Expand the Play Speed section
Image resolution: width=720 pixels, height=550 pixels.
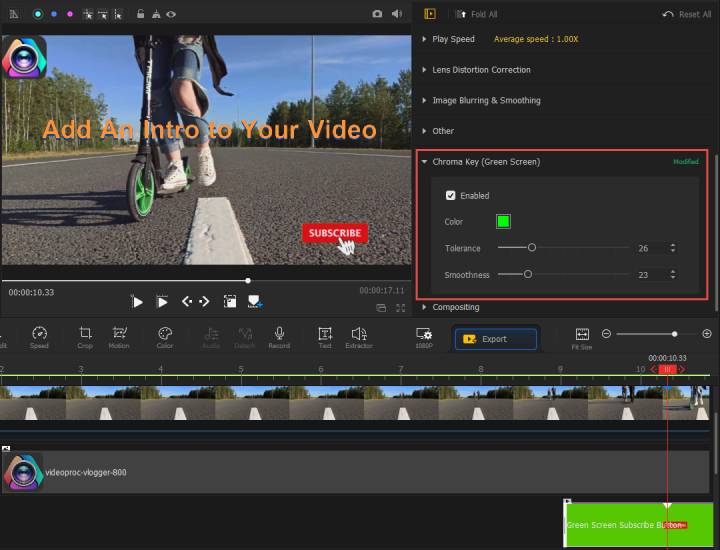pyautogui.click(x=453, y=39)
